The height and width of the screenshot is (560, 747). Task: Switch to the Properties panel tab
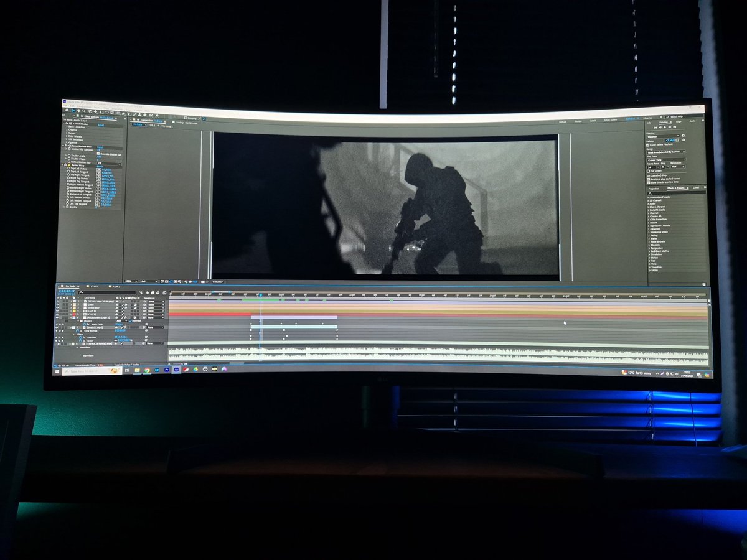coord(654,189)
